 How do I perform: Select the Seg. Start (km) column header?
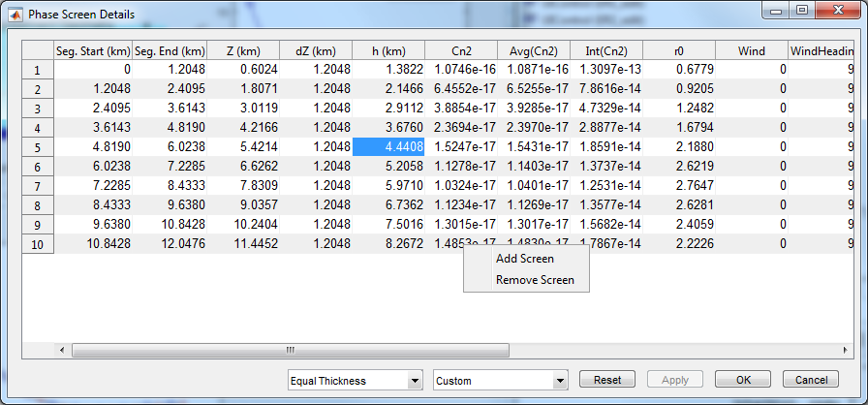[94, 51]
